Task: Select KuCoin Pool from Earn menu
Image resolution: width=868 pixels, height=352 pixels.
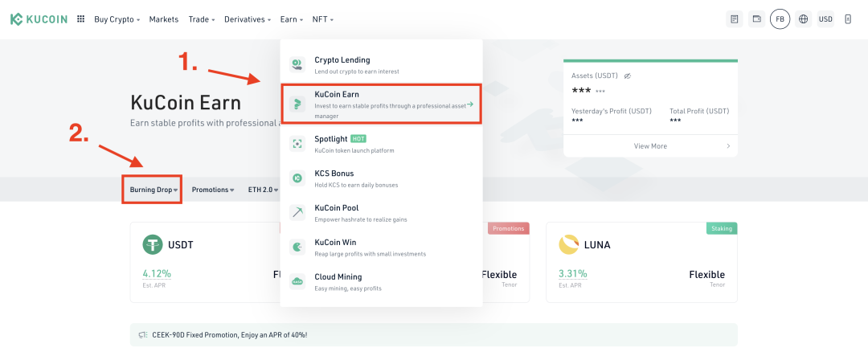Action: click(382, 212)
